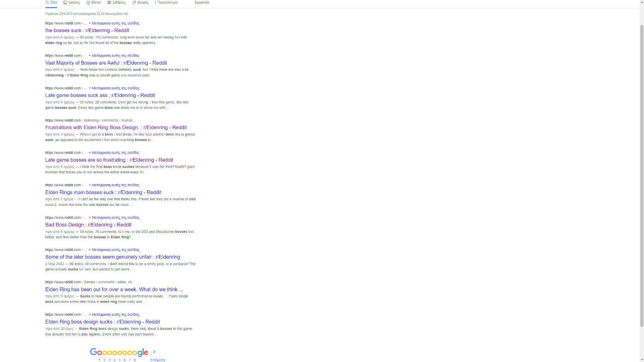Click snippet text '89 votes, 112 comments'
The image size is (644, 362).
(99, 37)
